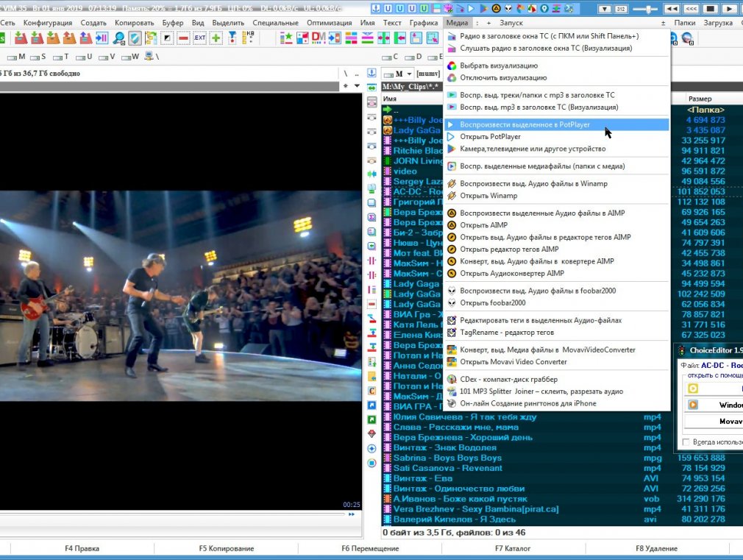Screen dimensions: 743x560
Task: Click the rewind button in title bar player
Action: click(671, 9)
